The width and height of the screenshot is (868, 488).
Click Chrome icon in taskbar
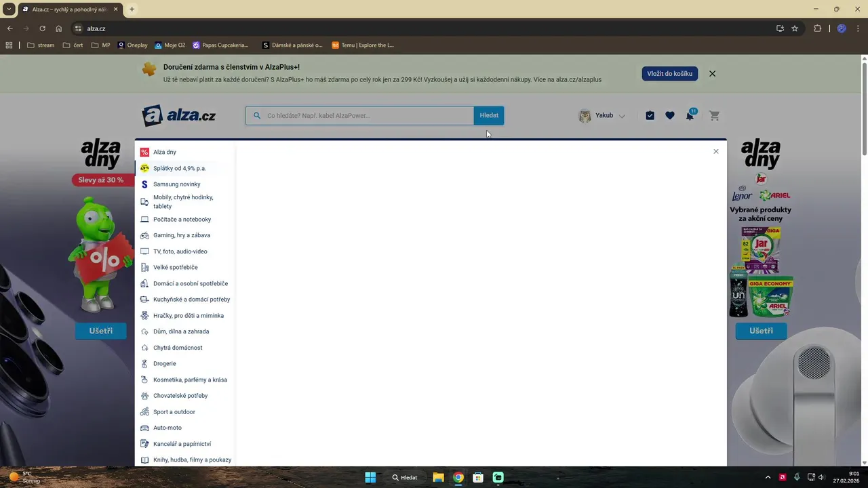point(458,477)
